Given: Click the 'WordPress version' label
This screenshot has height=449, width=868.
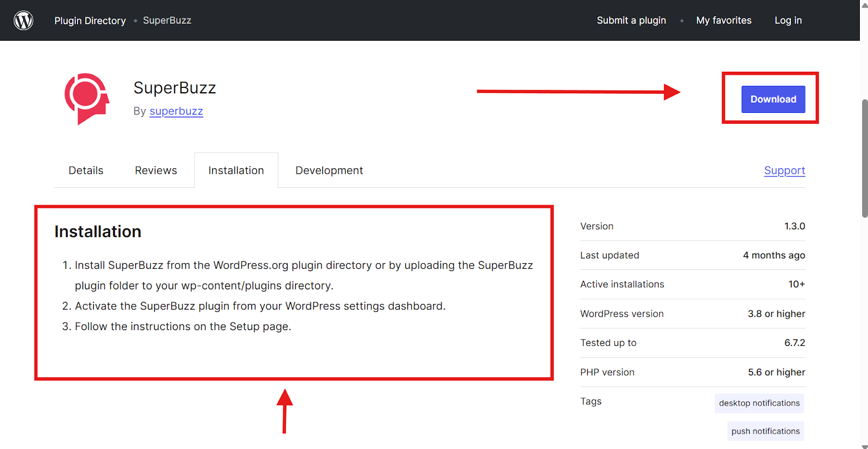Looking at the screenshot, I should pyautogui.click(x=622, y=314).
